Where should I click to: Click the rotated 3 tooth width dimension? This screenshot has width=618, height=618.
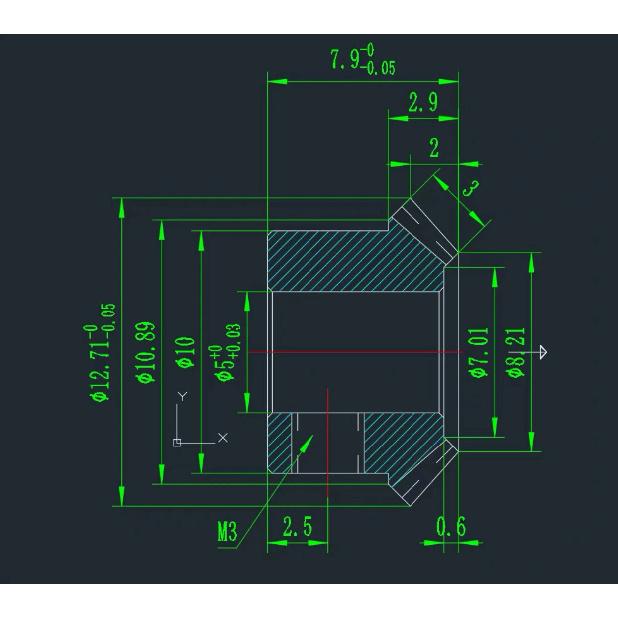coord(471,188)
